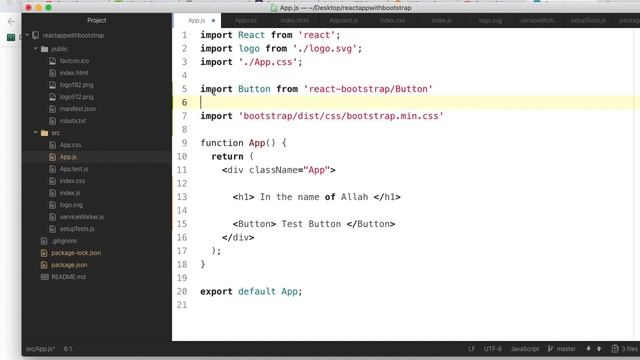Viewport: 640px width, 360px height.
Task: Open manifest.json in the tree view
Action: coord(78,109)
